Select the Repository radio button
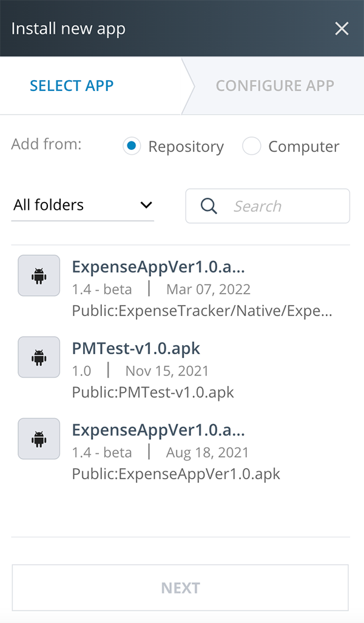The height and width of the screenshot is (623, 364). click(x=132, y=146)
